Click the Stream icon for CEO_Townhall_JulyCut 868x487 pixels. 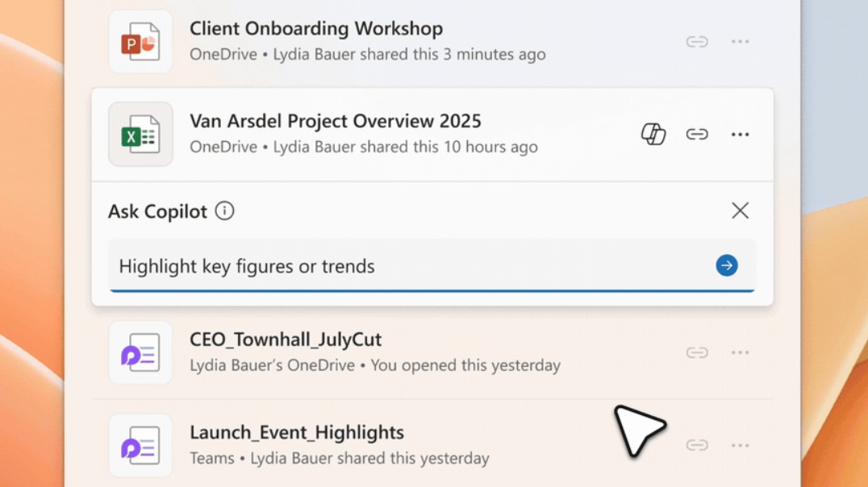[x=140, y=352]
